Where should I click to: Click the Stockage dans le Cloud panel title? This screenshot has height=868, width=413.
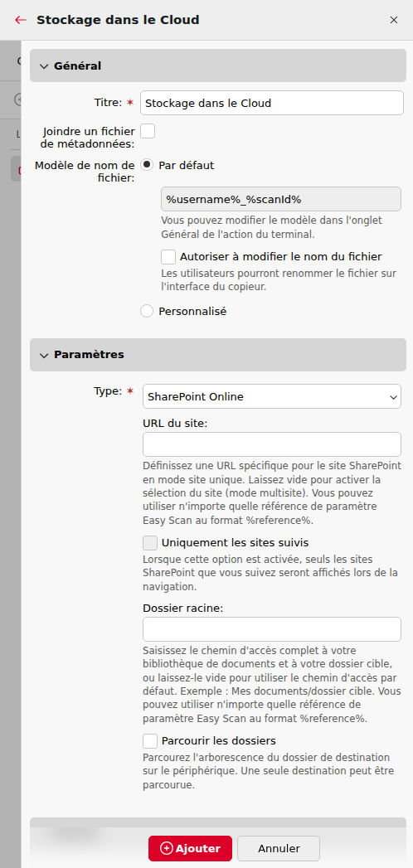coord(118,20)
